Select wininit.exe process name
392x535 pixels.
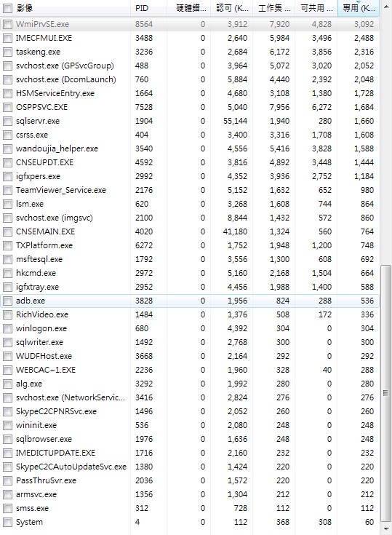(36, 425)
